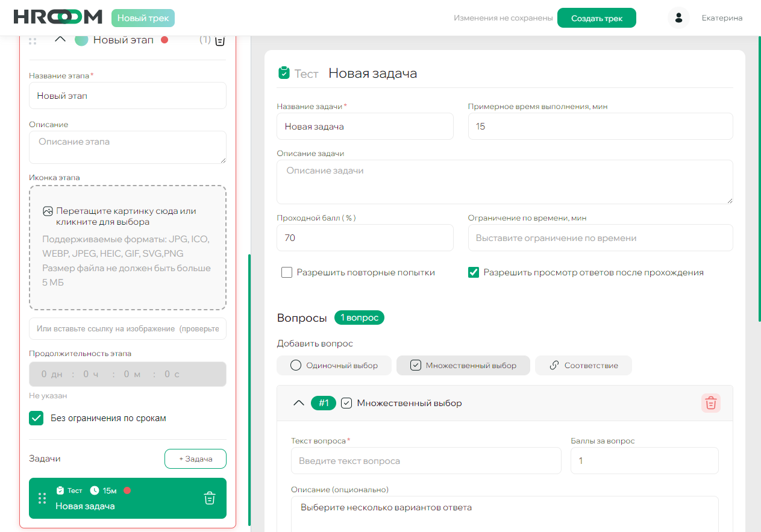Switch to the Соответствие question type
The height and width of the screenshot is (532, 761).
pos(583,365)
